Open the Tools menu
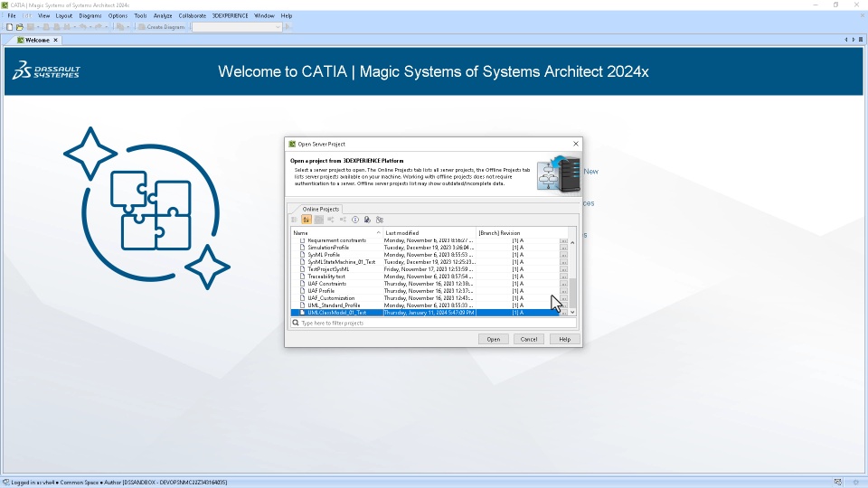The height and width of the screenshot is (488, 868). (x=141, y=16)
